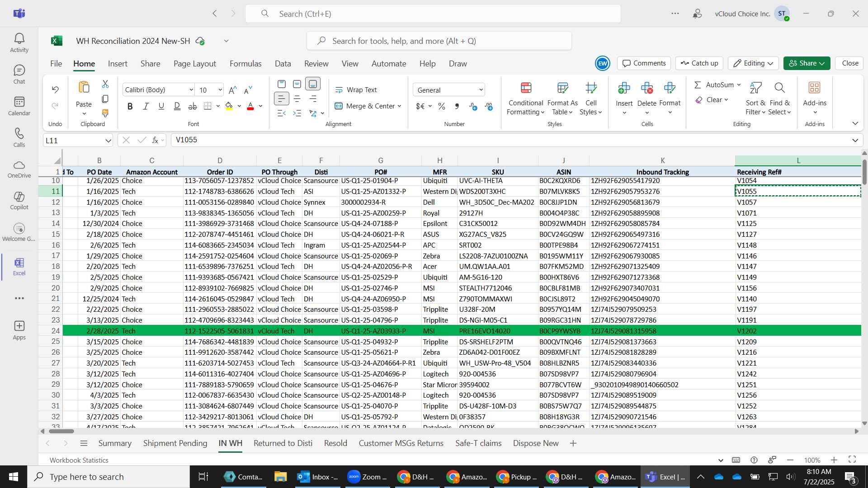Switch to the Data ribbon tab

(283, 64)
